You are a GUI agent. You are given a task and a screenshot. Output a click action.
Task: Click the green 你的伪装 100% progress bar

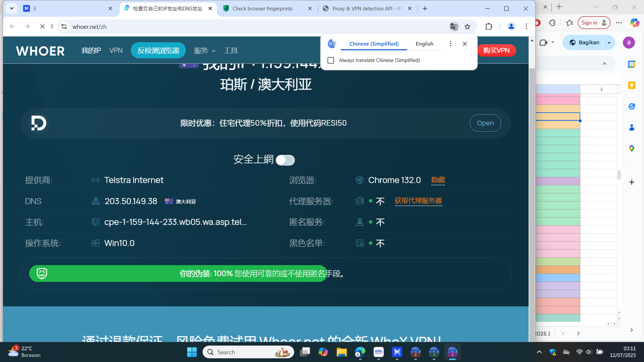[178, 274]
